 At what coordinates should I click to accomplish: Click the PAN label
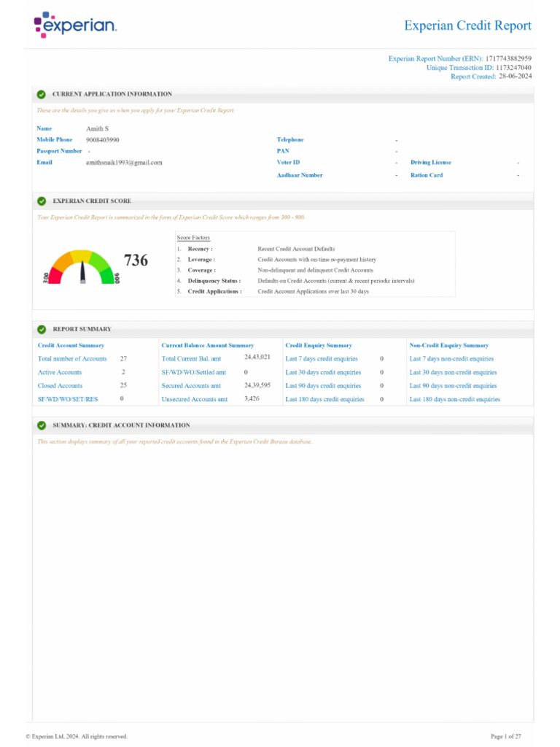pos(283,151)
